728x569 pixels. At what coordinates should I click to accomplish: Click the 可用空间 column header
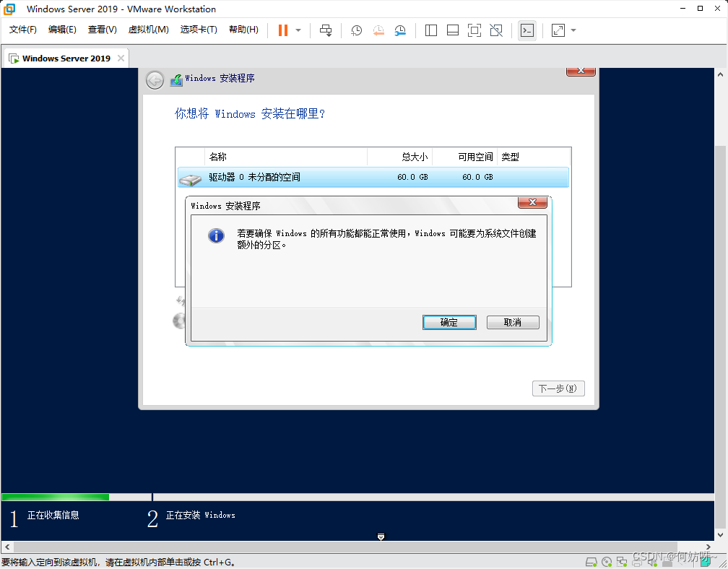465,157
